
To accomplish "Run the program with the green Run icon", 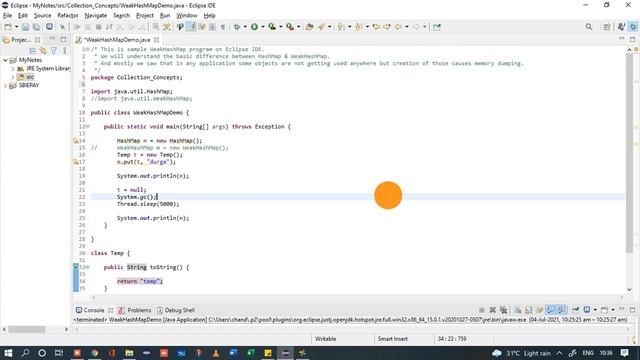I will [254, 27].
